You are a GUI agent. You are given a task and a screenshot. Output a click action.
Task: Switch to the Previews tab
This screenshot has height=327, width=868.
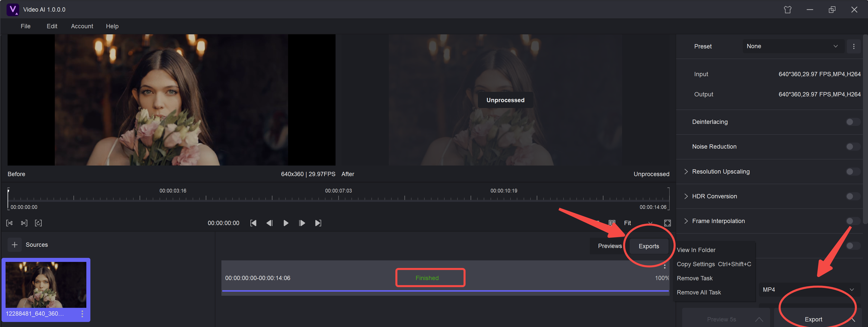(609, 246)
